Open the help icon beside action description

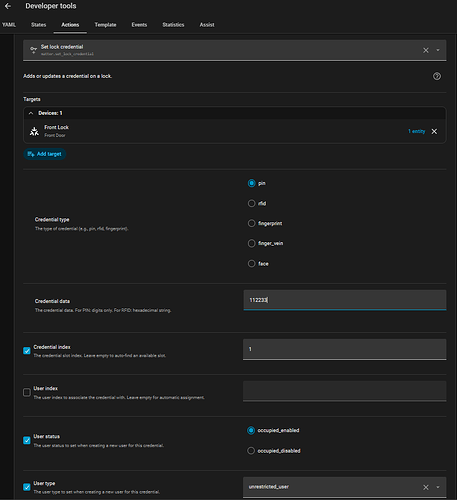[x=437, y=76]
